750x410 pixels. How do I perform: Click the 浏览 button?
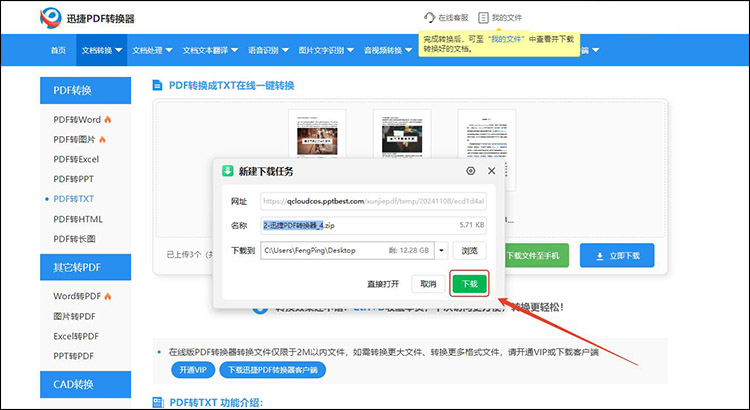point(469,250)
